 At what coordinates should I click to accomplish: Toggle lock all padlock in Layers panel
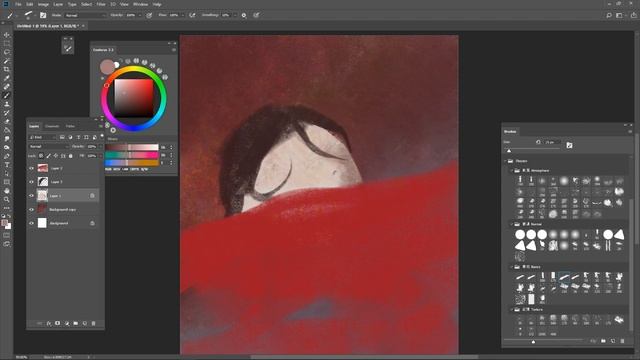71,156
